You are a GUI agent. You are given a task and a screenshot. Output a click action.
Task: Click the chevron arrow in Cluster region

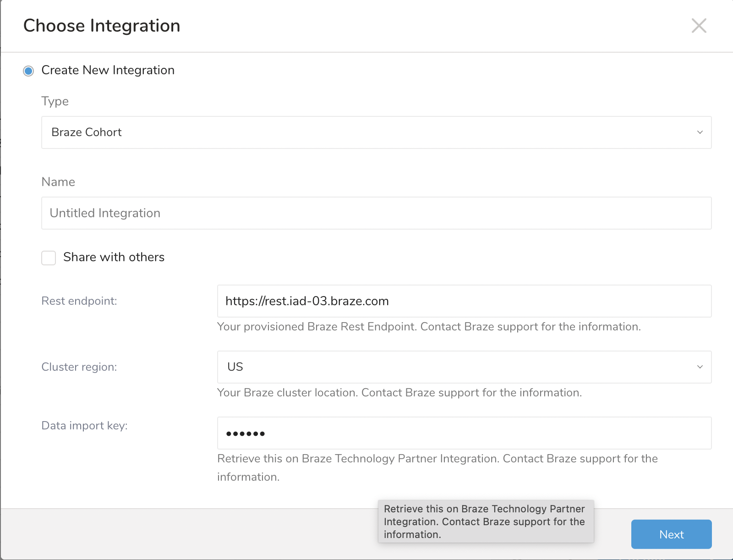pos(700,367)
